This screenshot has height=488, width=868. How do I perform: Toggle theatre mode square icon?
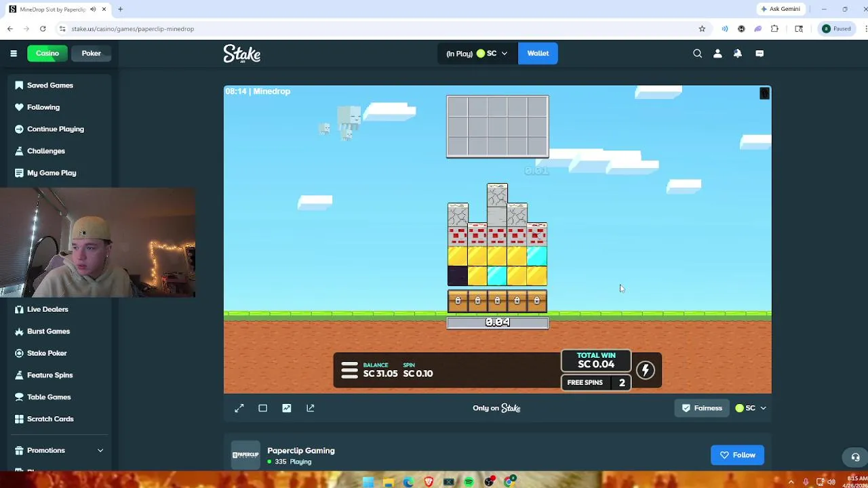coord(263,408)
